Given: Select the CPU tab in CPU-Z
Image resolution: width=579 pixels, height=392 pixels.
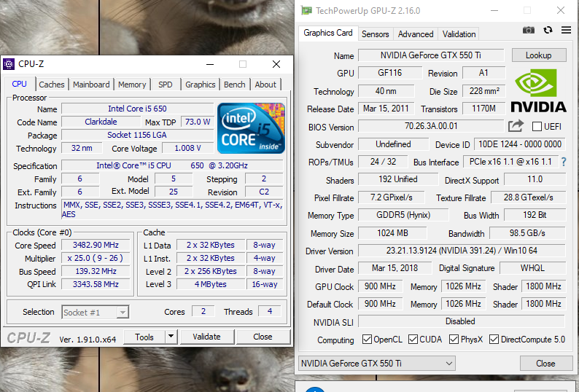Looking at the screenshot, I should (19, 84).
